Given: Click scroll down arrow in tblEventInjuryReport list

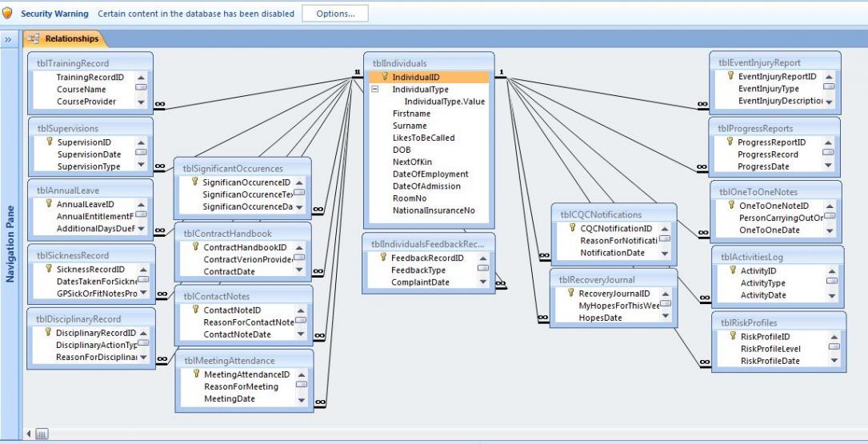Looking at the screenshot, I should pyautogui.click(x=829, y=102).
